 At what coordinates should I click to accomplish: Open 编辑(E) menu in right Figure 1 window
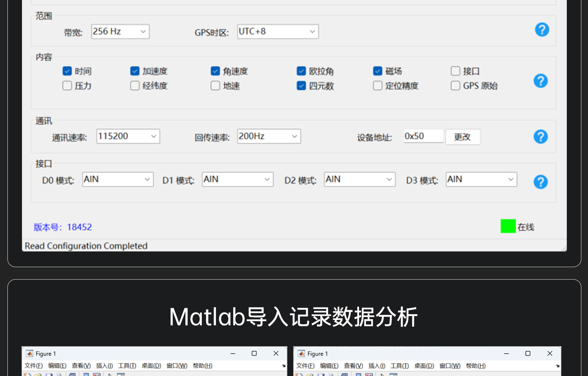(x=329, y=366)
